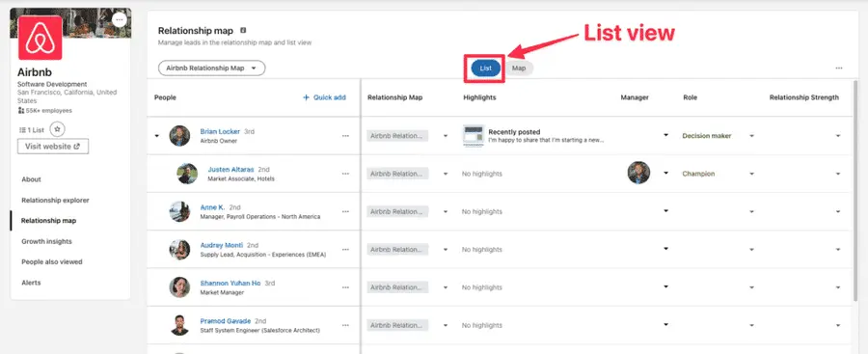This screenshot has width=868, height=354.
Task: Click the Highlights column header
Action: (479, 97)
